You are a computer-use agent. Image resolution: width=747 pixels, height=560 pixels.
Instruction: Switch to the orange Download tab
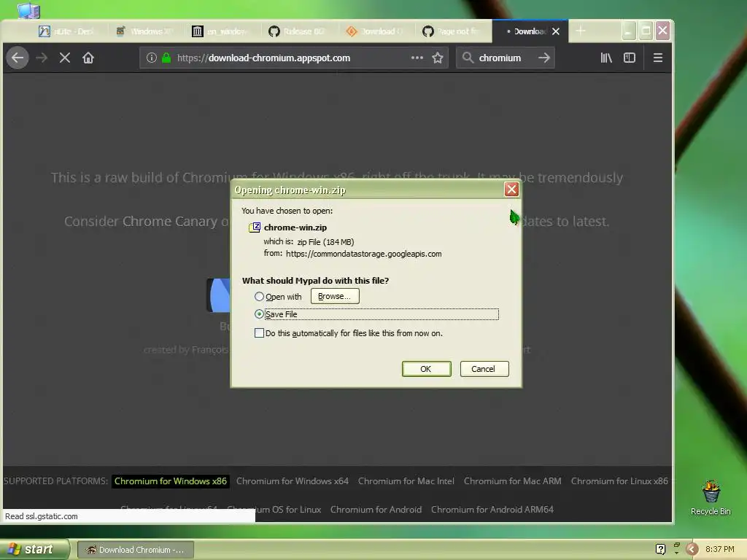pos(376,31)
